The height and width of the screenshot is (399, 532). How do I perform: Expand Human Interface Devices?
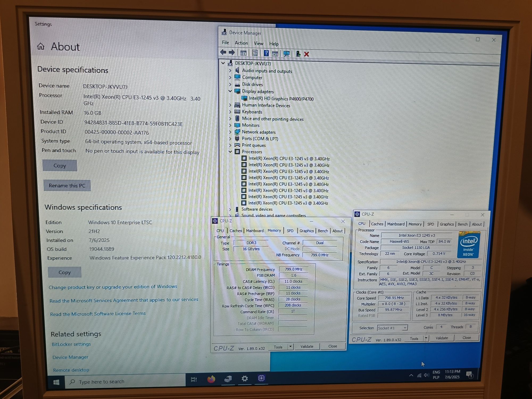click(230, 105)
